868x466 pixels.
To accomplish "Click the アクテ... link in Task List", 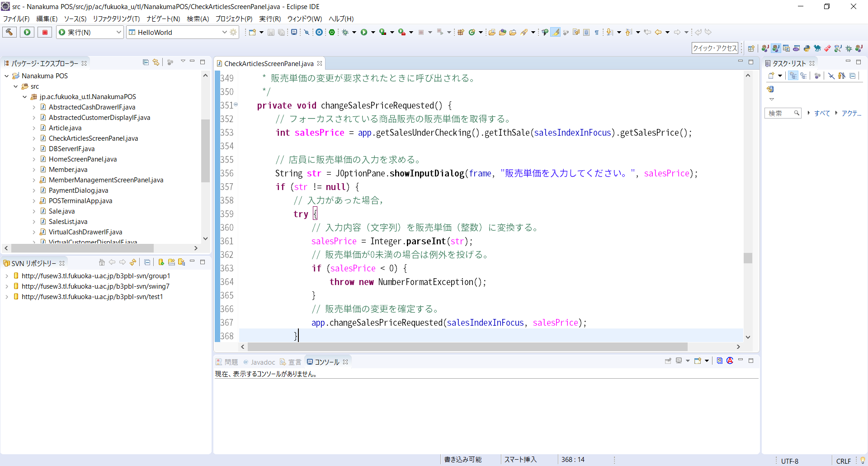I will [851, 114].
